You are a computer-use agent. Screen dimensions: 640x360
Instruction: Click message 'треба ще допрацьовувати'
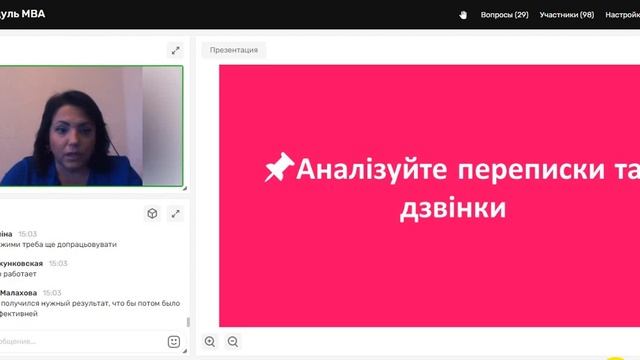tap(58, 244)
